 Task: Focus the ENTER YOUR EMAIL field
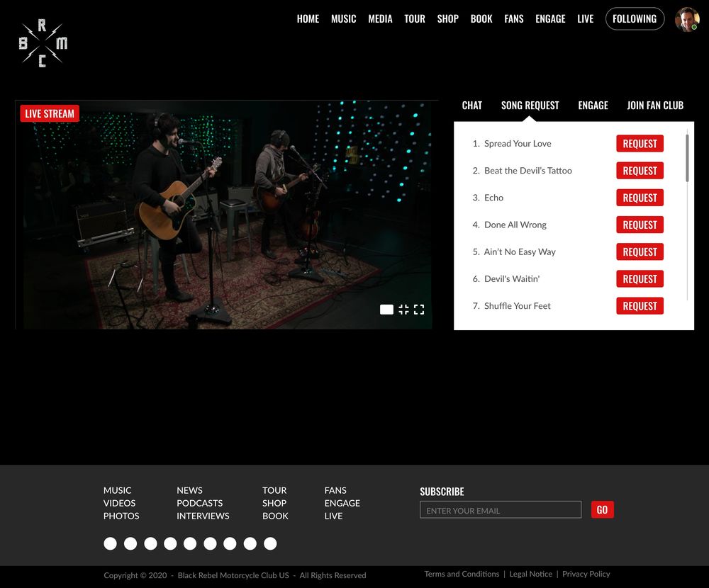(x=501, y=510)
